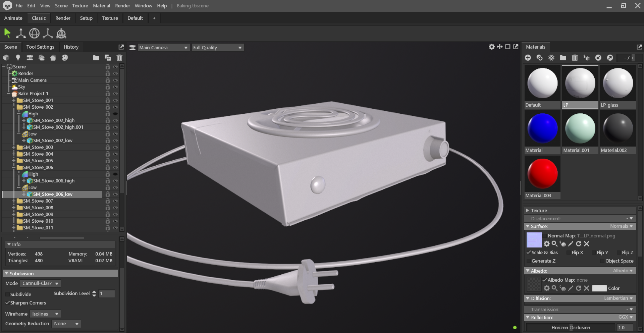Activate the rotate gizmo tool
This screenshot has width=644, height=333.
point(34,33)
